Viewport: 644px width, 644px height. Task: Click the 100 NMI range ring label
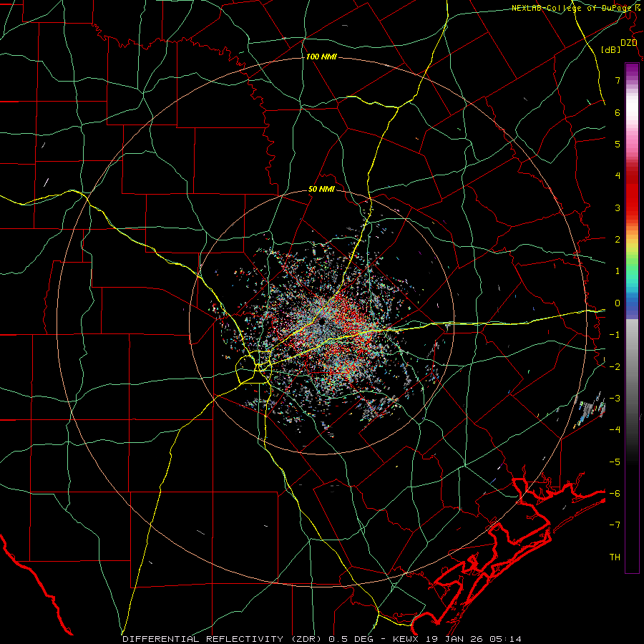click(x=321, y=57)
